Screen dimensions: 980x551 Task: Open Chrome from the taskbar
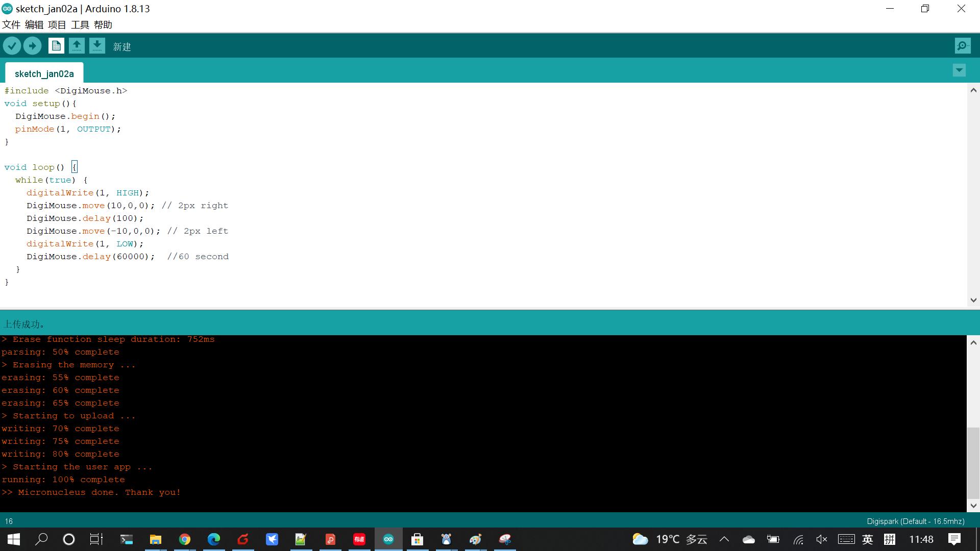[x=185, y=539]
